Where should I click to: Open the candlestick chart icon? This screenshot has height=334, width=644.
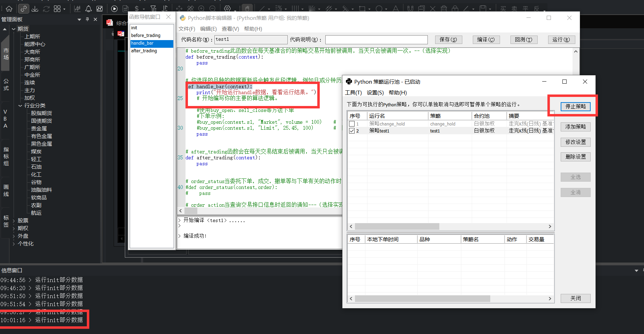(x=77, y=9)
